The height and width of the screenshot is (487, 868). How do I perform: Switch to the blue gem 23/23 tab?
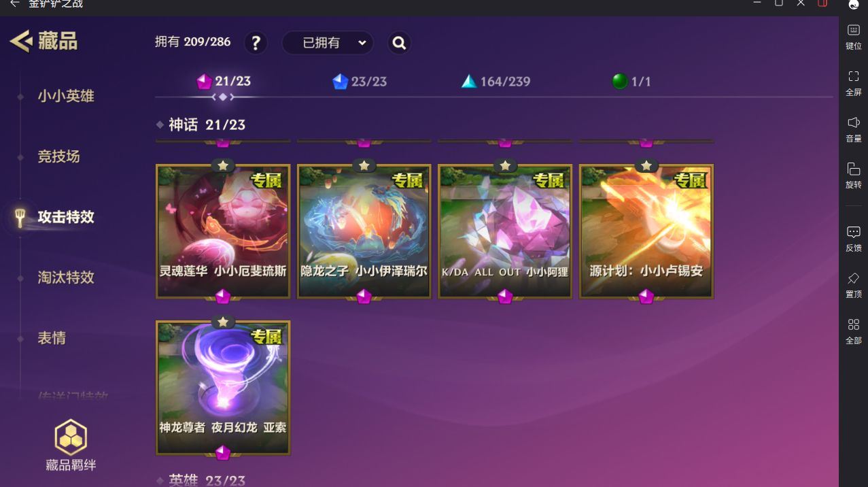point(360,82)
